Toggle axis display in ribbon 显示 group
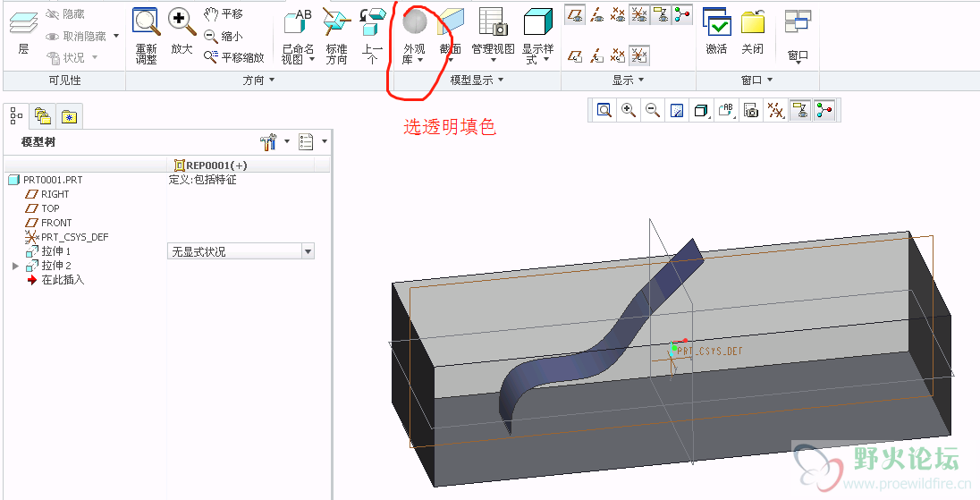Viewport: 980px width, 500px height. coord(597,14)
